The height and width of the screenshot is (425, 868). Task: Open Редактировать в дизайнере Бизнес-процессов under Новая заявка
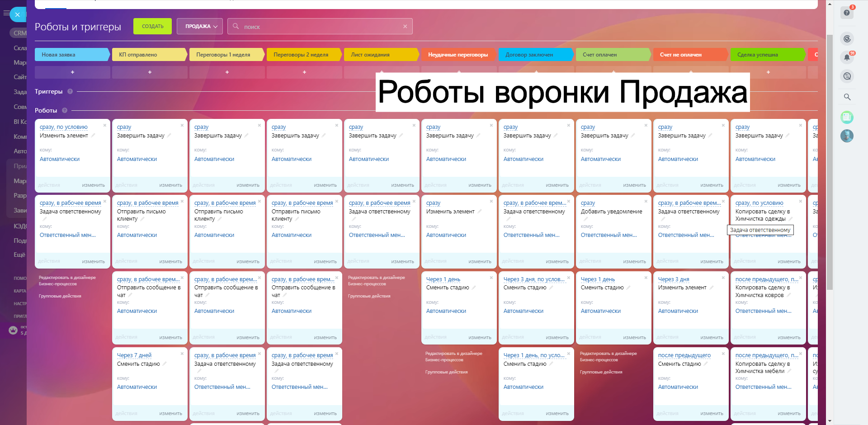tap(67, 281)
